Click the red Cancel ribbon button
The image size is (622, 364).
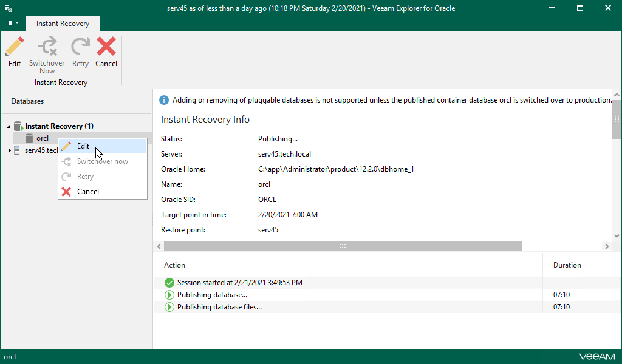pos(106,52)
